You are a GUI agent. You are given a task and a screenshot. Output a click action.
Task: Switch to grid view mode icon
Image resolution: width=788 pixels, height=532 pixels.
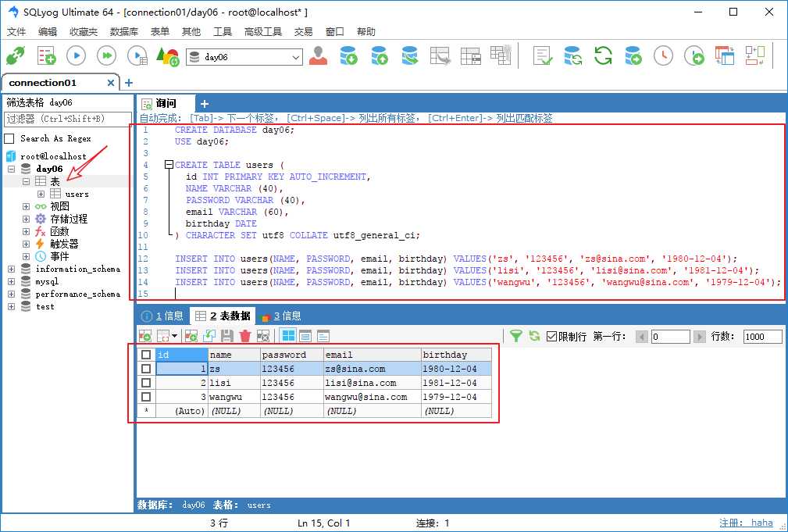288,336
